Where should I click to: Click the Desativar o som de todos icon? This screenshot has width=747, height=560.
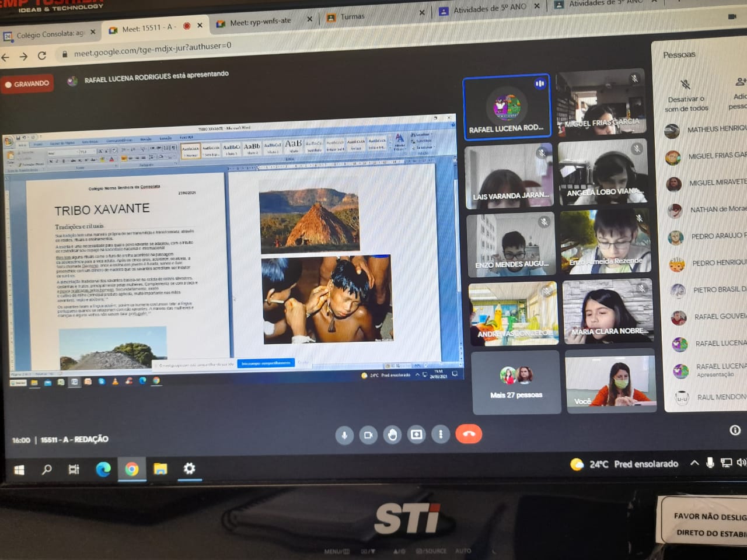coord(686,85)
